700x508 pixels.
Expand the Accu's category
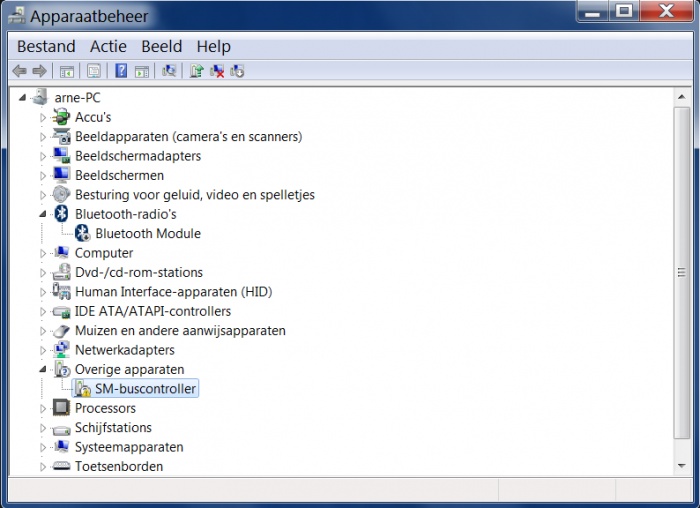[x=43, y=117]
